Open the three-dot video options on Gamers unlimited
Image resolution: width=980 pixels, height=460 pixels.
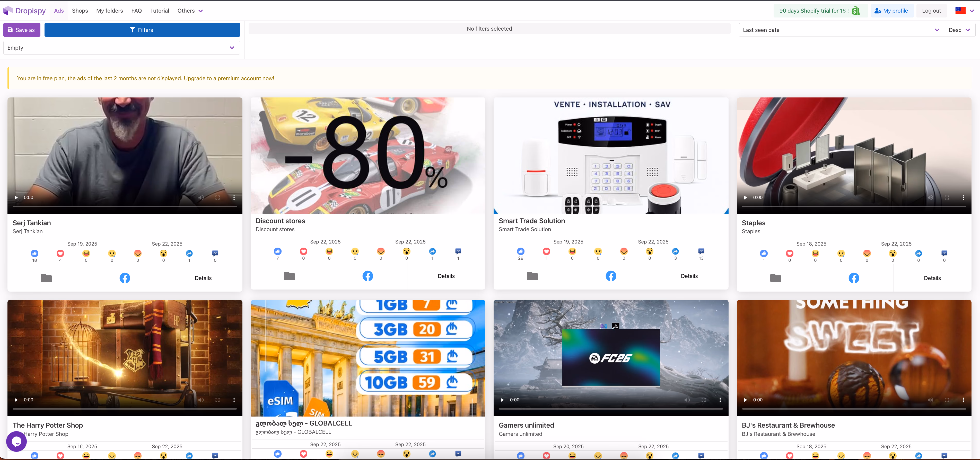(720, 400)
